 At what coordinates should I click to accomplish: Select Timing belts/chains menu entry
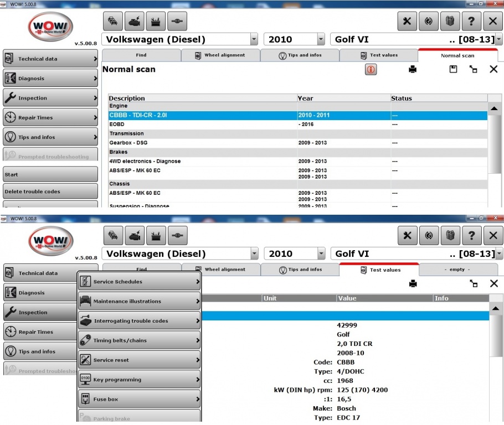(x=139, y=340)
